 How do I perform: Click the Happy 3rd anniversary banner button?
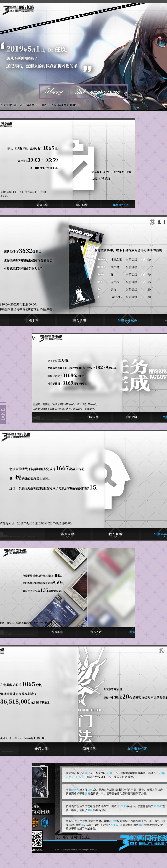click(83, 91)
